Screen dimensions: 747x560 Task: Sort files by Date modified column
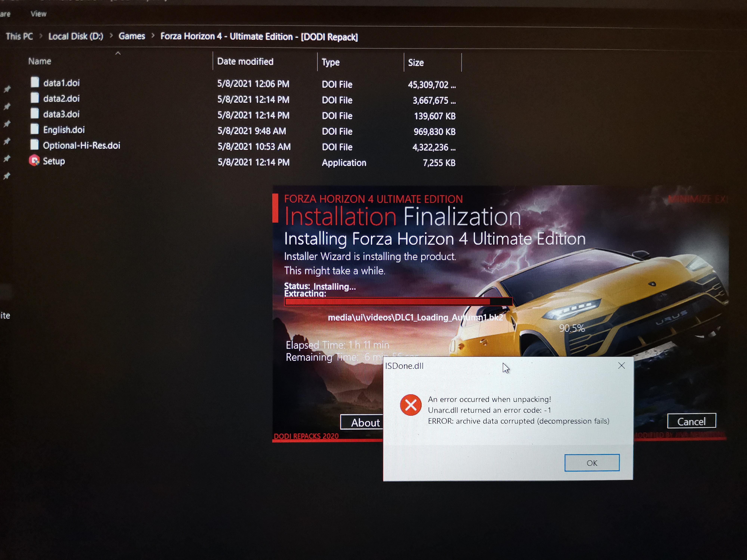point(245,61)
